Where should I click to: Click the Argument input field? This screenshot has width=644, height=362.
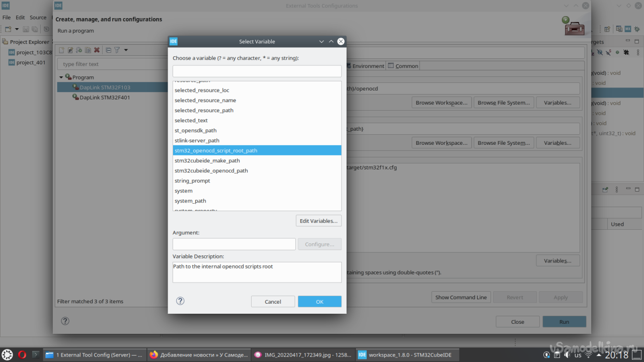(x=234, y=244)
